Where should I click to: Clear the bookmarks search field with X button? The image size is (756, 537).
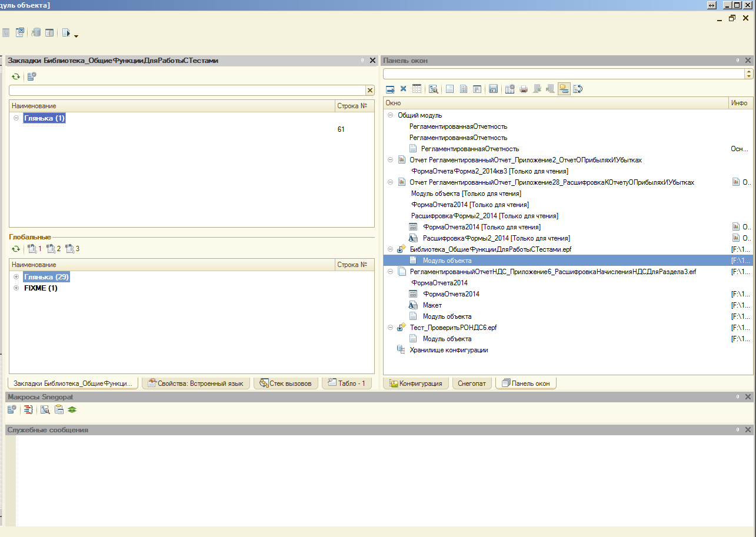tap(370, 91)
